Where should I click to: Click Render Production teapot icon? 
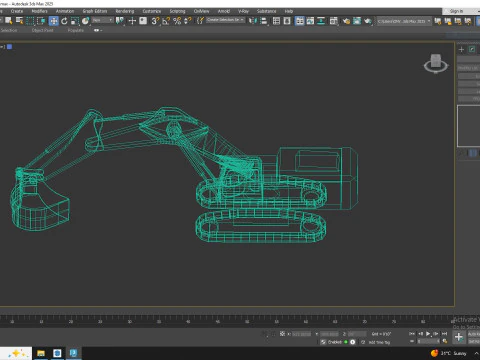tap(368, 21)
